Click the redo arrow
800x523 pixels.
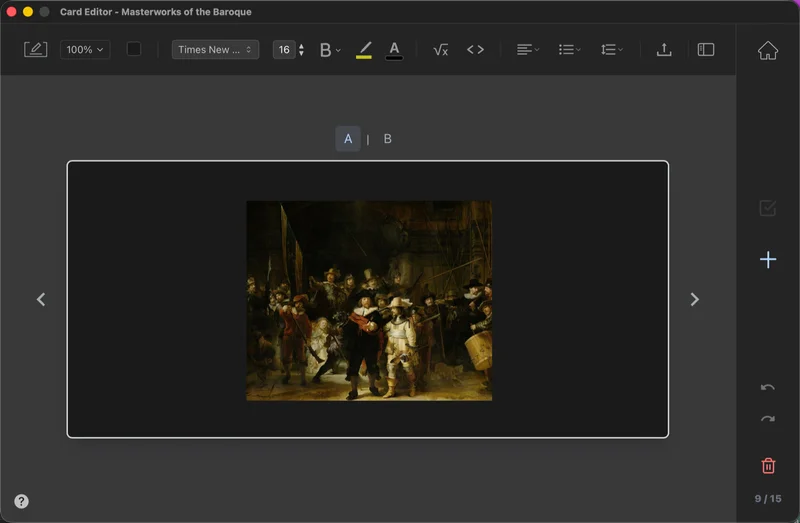[768, 419]
